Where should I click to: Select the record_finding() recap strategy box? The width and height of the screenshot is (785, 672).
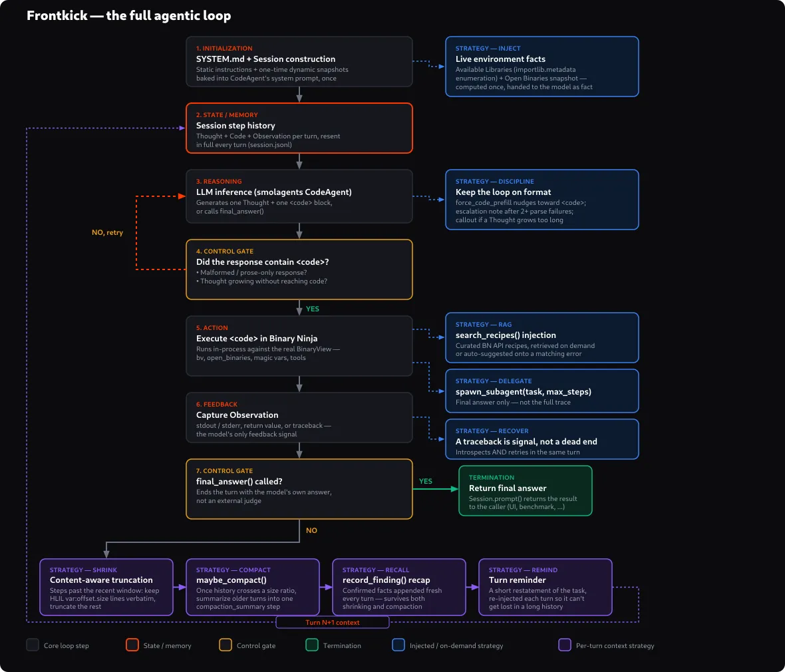[x=399, y=587]
